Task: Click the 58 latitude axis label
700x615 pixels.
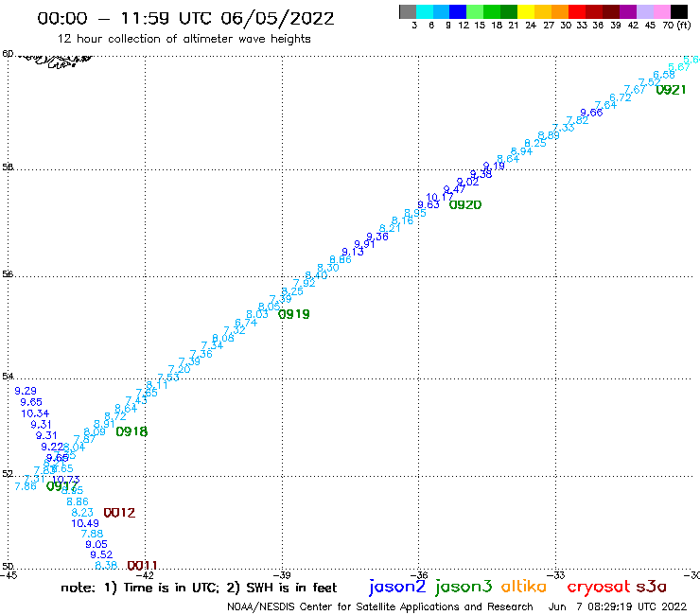Action: point(8,167)
